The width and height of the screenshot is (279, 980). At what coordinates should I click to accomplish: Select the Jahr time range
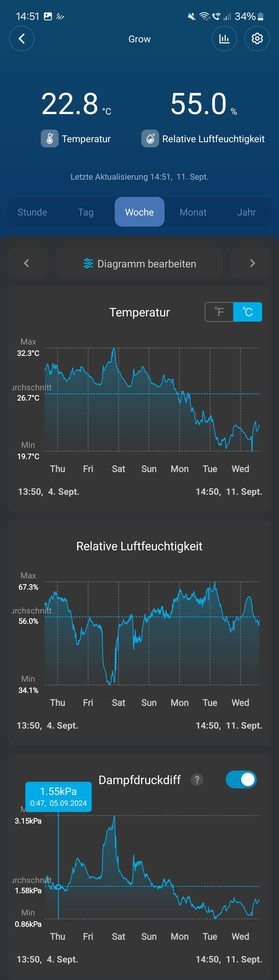(246, 212)
